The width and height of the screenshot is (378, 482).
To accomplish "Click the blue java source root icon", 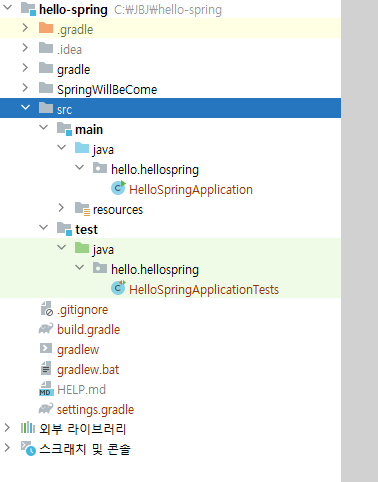I will [82, 148].
